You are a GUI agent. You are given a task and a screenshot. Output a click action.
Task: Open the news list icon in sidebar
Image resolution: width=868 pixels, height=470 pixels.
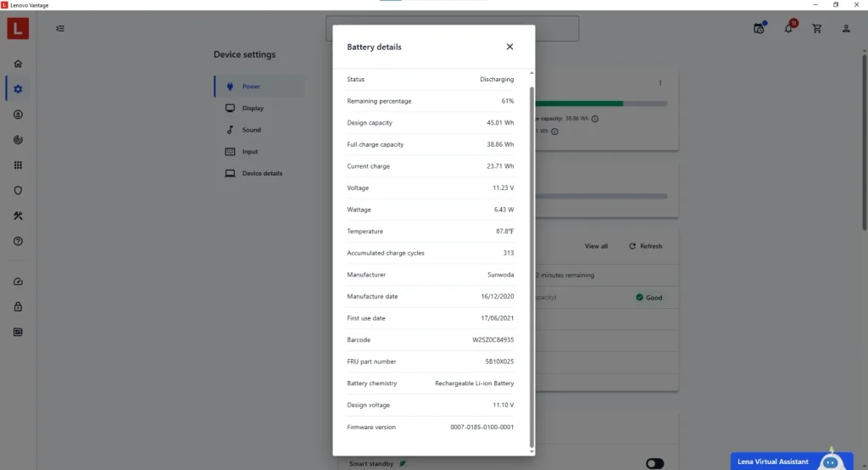tap(18, 332)
